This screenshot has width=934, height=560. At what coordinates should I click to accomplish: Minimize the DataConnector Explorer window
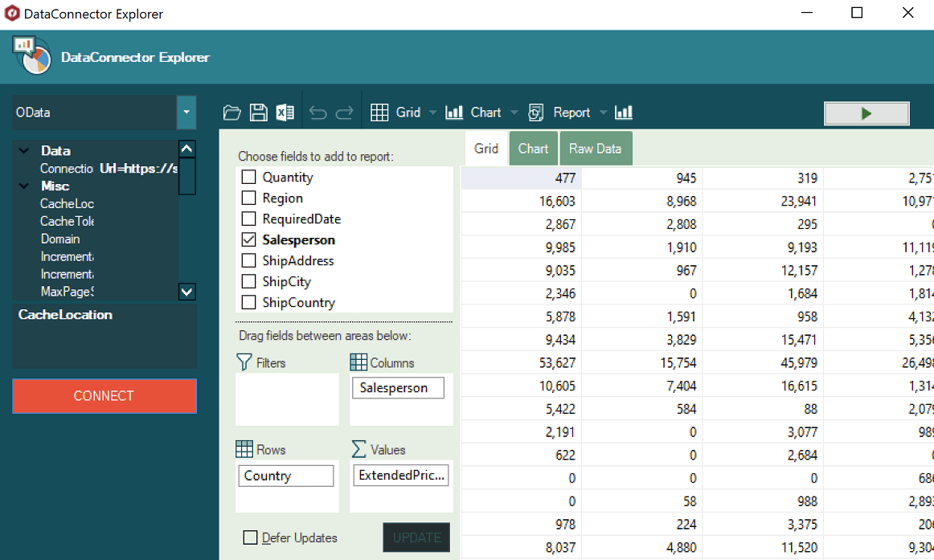(807, 13)
